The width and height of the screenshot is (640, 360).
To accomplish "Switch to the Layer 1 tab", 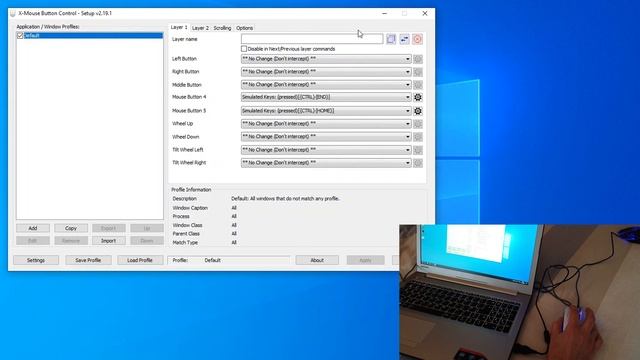I will [x=179, y=27].
